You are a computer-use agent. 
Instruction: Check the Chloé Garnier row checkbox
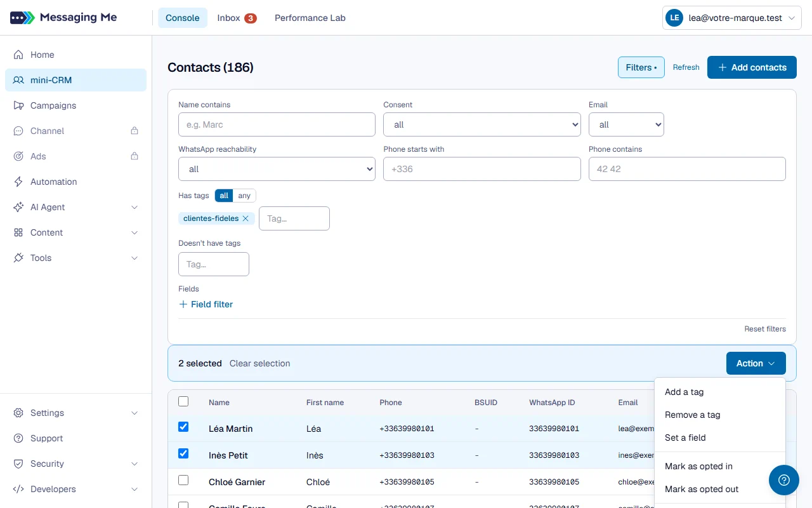[x=183, y=480]
